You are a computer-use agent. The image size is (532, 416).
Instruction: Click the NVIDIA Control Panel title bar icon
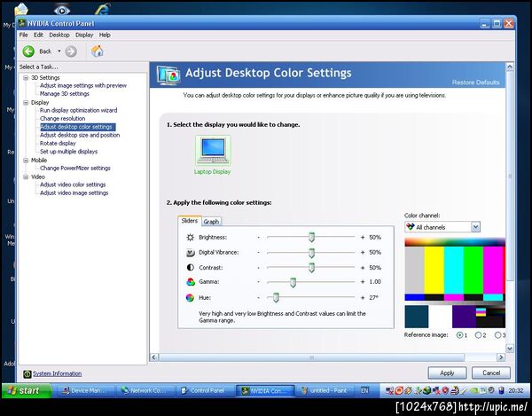[22, 23]
